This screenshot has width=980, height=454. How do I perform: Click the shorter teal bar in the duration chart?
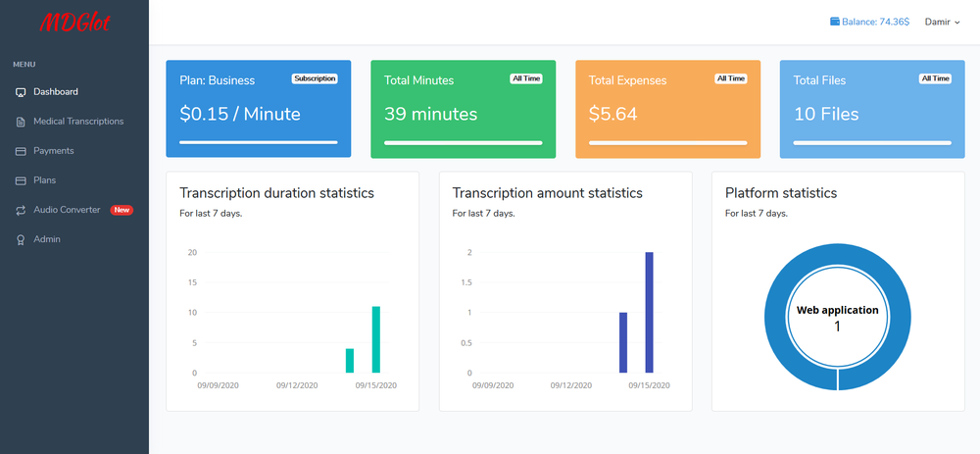click(x=350, y=361)
